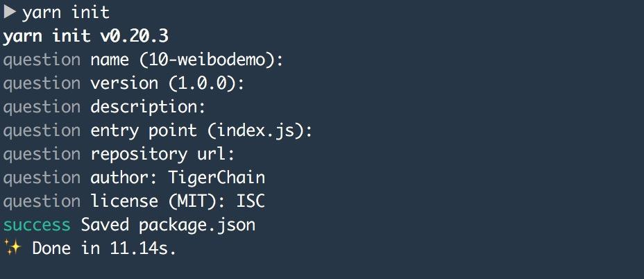The height and width of the screenshot is (279, 644).
Task: Click the green success label
Action: pos(37,225)
